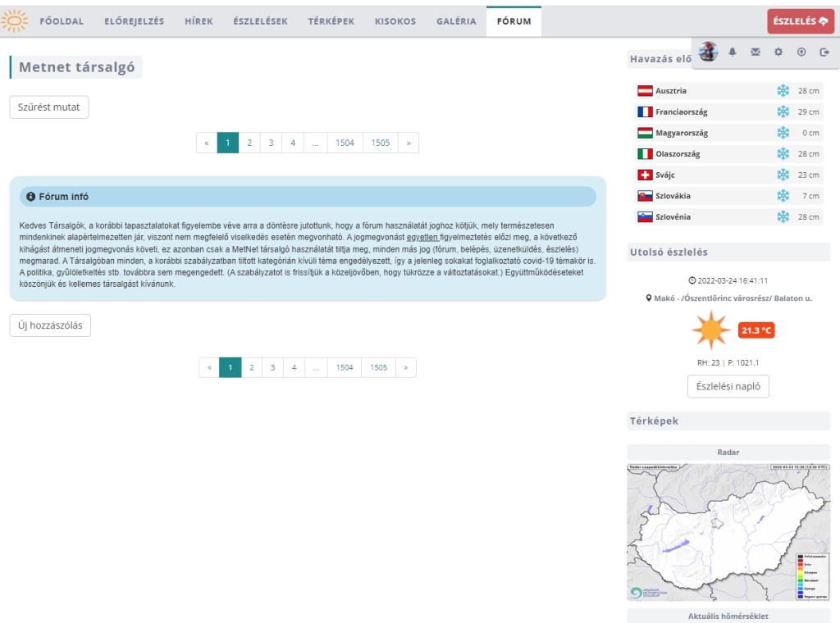Viewport: 840px width, 623px height.
Task: Open notifications bell icon
Action: 733,52
